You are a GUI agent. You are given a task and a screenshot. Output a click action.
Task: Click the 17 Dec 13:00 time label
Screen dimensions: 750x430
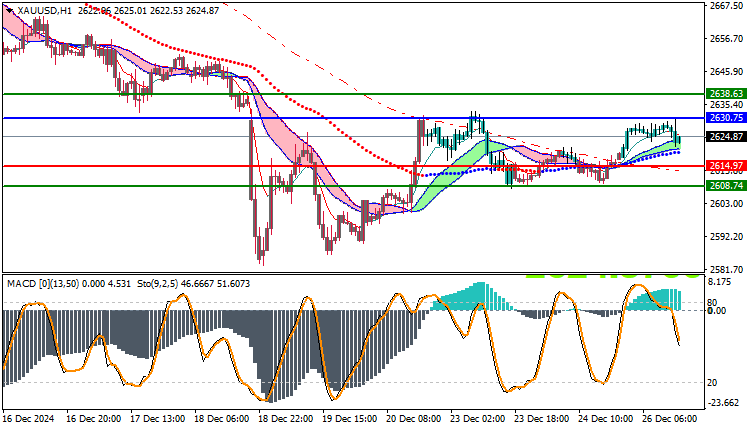coord(158,419)
